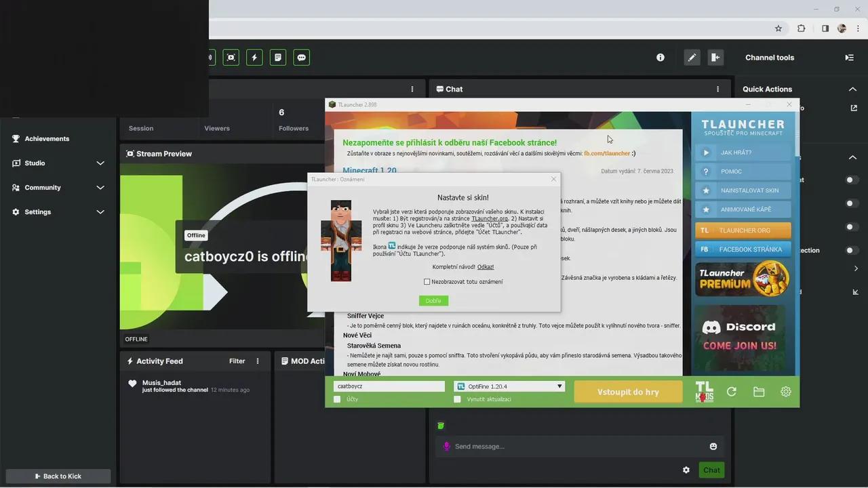The height and width of the screenshot is (488, 868).
Task: Click the TLauncher open folder icon
Action: click(759, 392)
